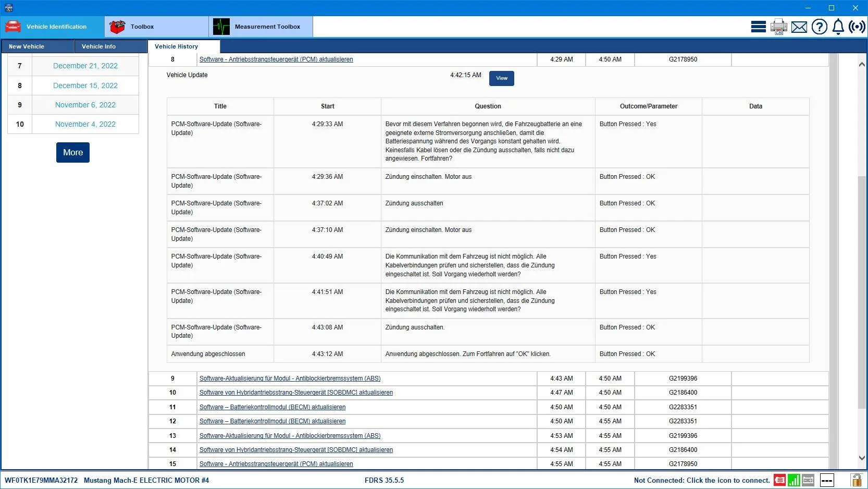Screen dimensions: 868x489
Task: Open session December 21, 2022
Action: [85, 66]
